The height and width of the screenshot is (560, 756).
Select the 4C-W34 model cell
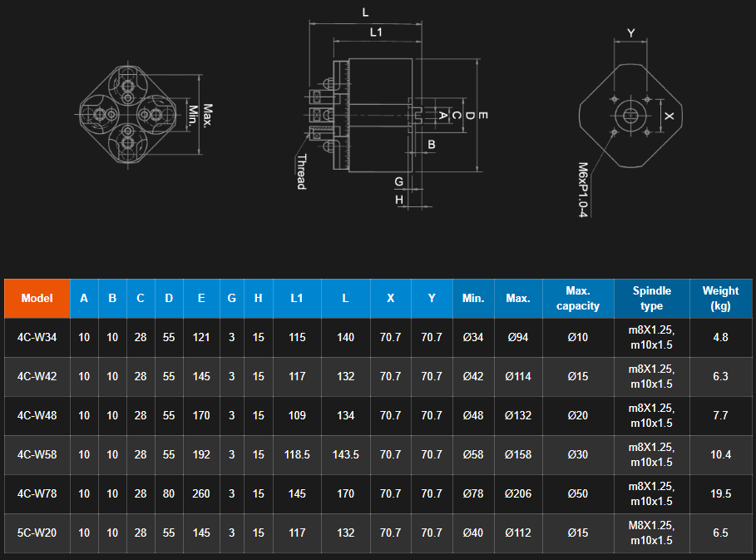37,337
